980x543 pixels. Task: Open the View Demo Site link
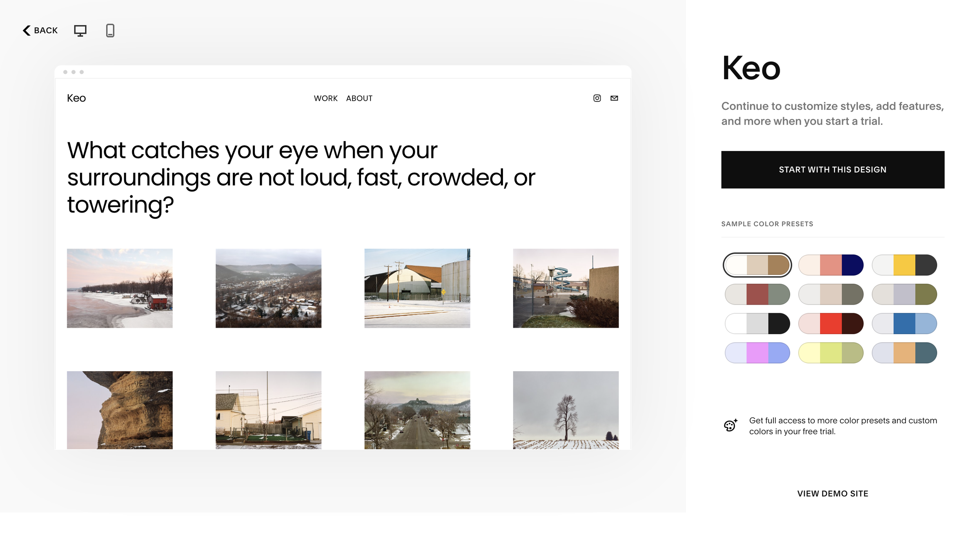(832, 494)
